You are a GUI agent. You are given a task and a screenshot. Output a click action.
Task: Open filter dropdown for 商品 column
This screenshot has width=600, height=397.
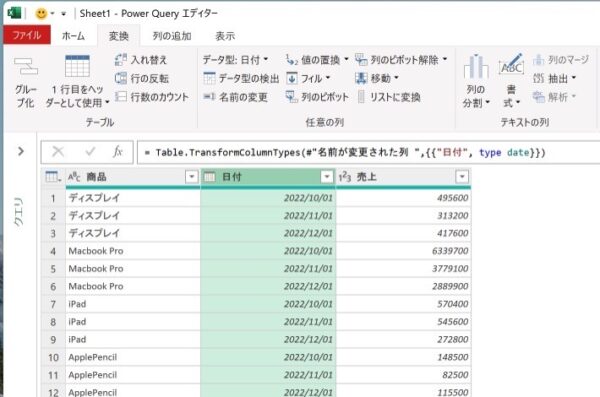pyautogui.click(x=191, y=177)
